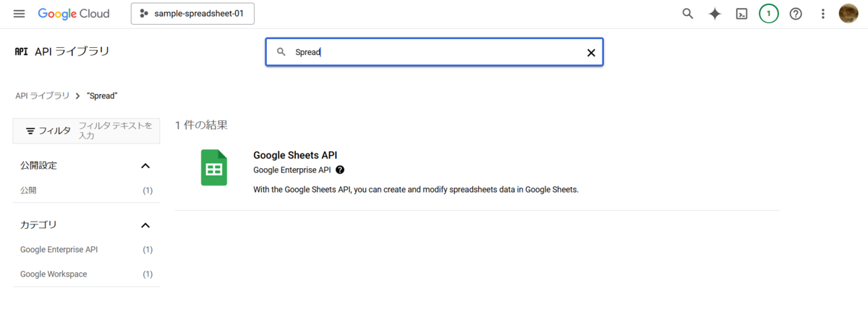Select the 公開 filter option

[x=29, y=190]
